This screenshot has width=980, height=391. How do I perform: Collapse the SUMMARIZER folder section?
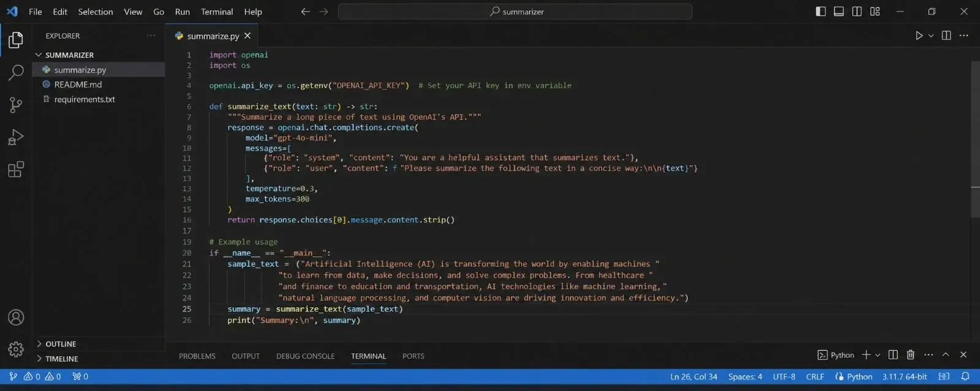pos(99,54)
